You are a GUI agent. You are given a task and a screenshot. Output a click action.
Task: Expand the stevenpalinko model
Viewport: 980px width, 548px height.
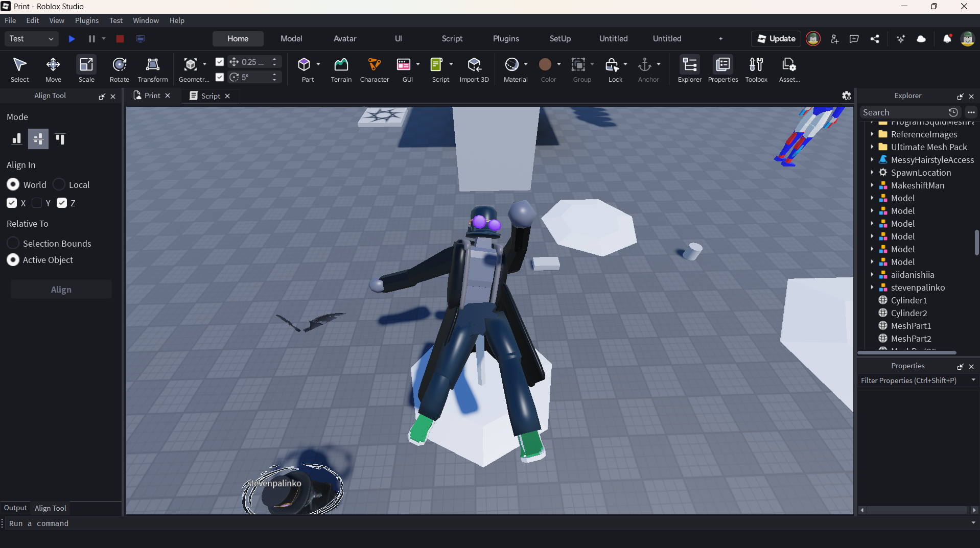[x=872, y=288]
